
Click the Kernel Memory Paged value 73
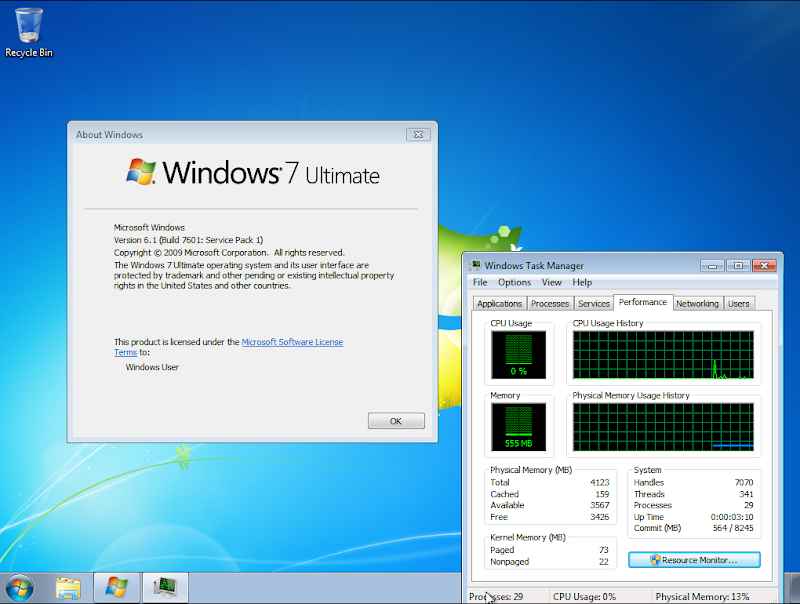604,550
